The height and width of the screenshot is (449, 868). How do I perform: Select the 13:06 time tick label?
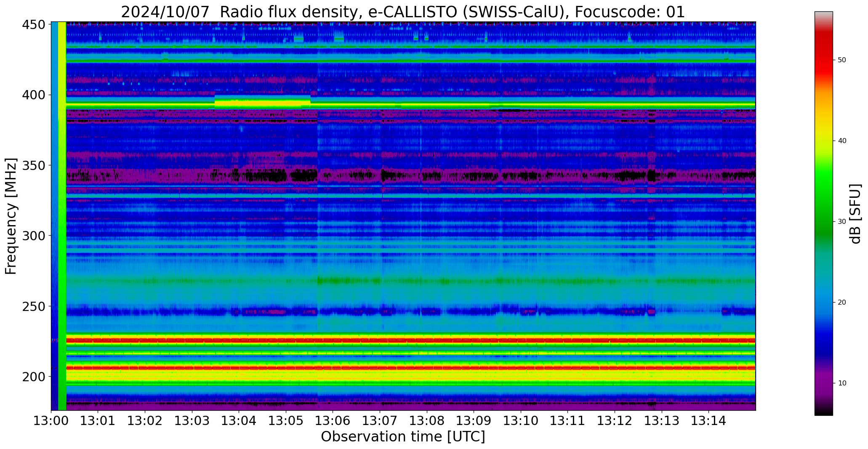point(333,420)
